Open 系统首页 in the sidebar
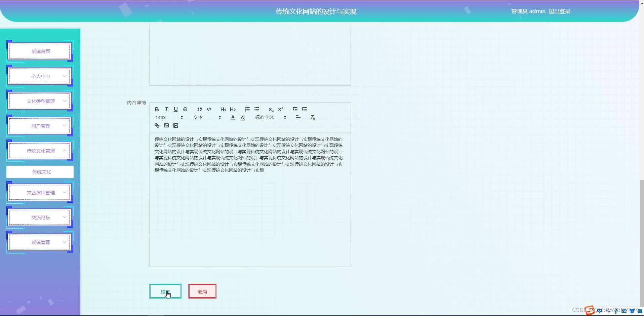Screen dimensions: 644x316 coord(40,51)
